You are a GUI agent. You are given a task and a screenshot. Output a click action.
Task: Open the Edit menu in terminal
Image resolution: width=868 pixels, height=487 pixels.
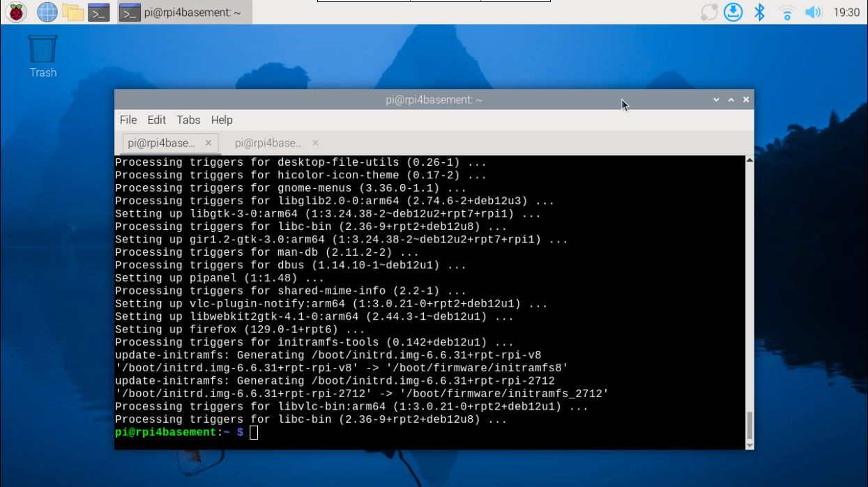[156, 120]
